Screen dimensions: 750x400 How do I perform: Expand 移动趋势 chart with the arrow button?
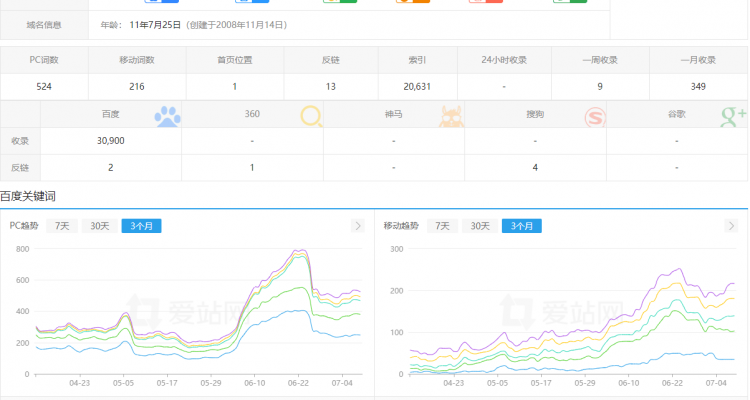(737, 226)
